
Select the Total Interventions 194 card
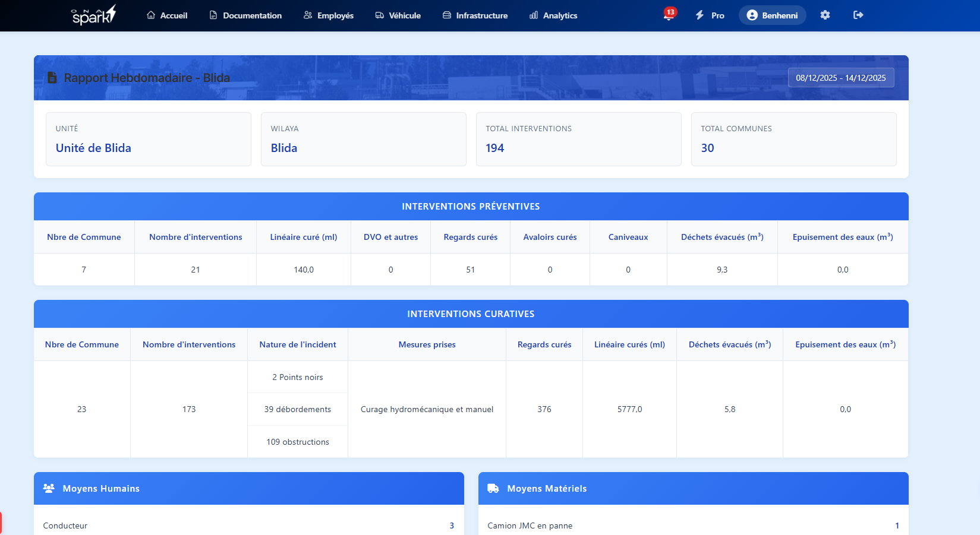[x=578, y=140]
